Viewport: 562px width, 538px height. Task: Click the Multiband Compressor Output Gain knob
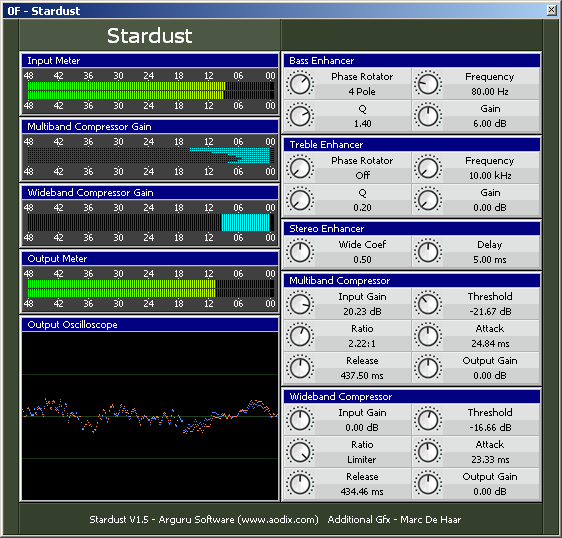click(428, 368)
